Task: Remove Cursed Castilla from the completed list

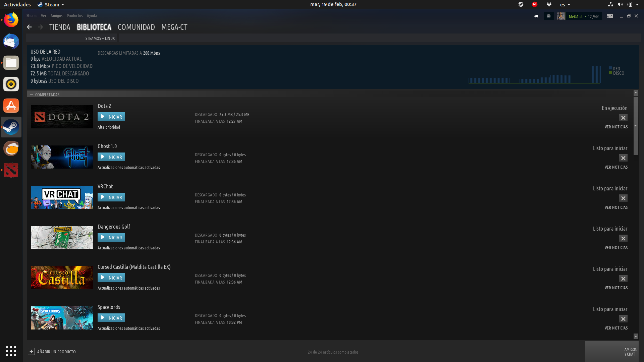Action: [x=623, y=279]
